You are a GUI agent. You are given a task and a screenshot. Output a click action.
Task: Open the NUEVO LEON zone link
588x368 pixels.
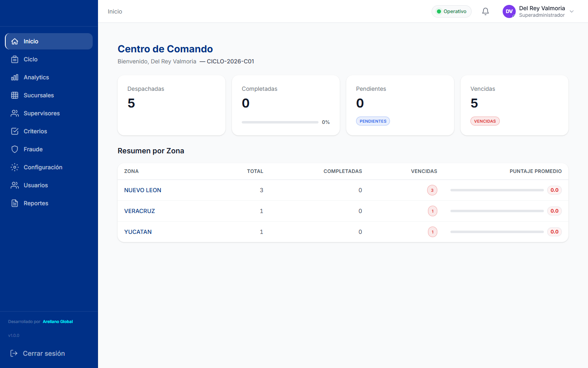pos(143,190)
